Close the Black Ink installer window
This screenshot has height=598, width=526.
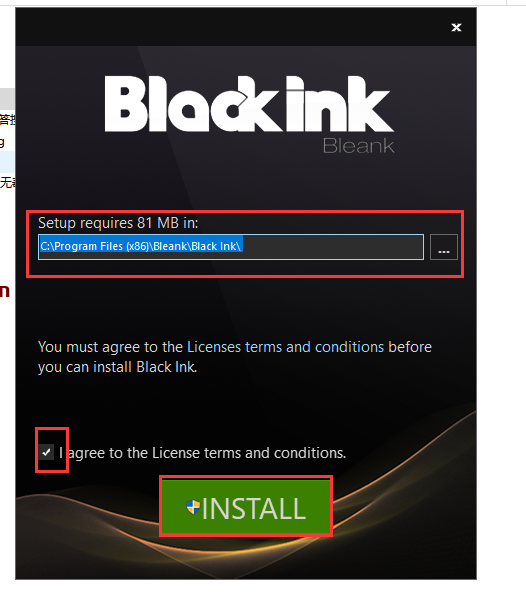click(x=456, y=27)
